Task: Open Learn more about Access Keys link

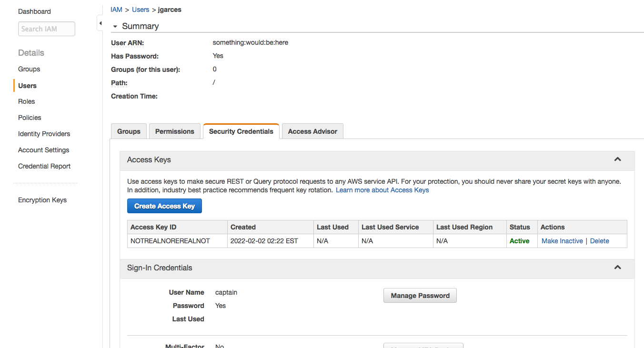Action: point(382,190)
